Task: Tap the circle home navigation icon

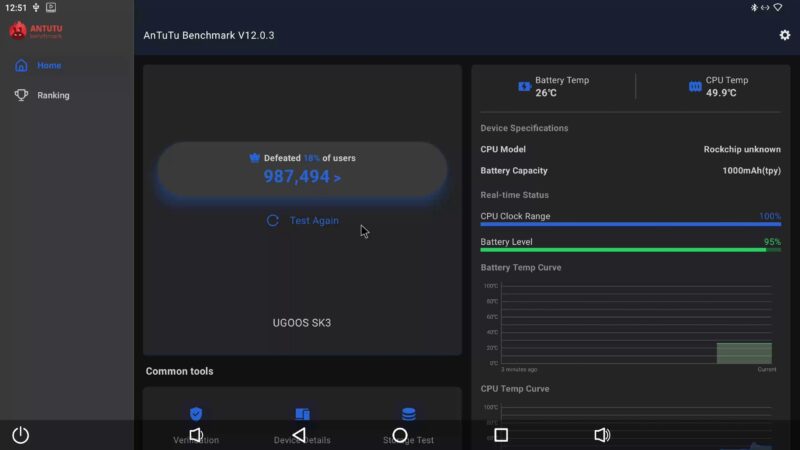Action: point(400,435)
